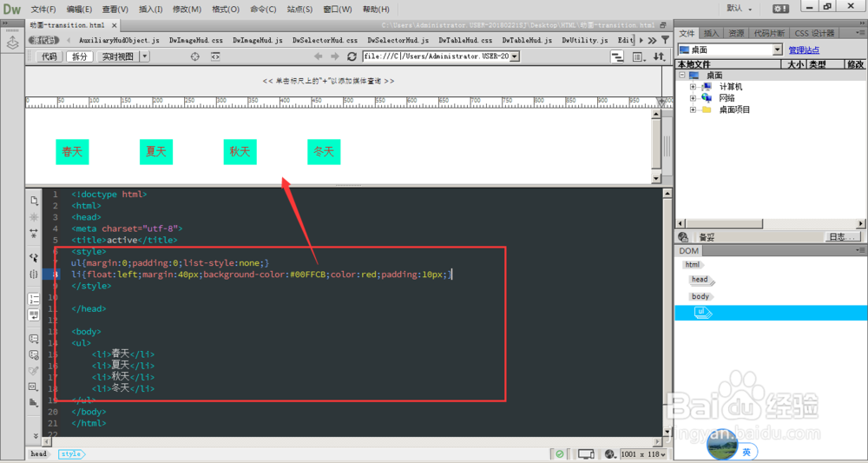Open the file management icon in code toolbar
The height and width of the screenshot is (463, 868).
(34, 201)
